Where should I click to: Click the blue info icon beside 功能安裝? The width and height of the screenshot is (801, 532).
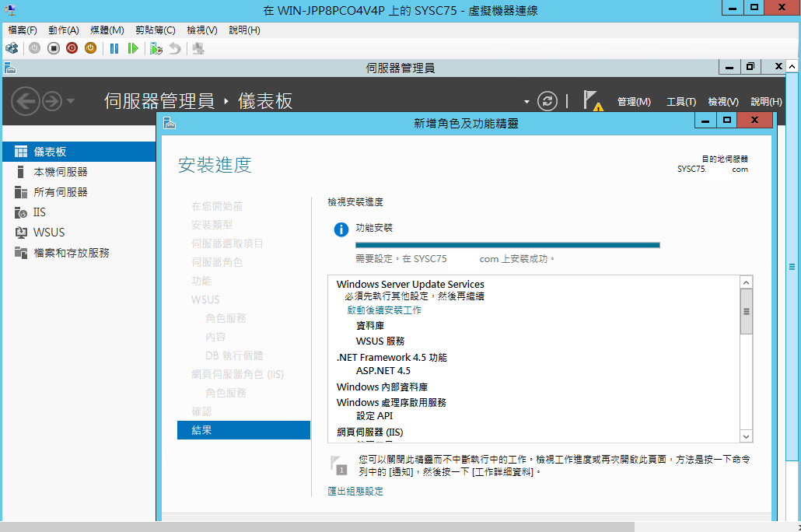(x=341, y=229)
